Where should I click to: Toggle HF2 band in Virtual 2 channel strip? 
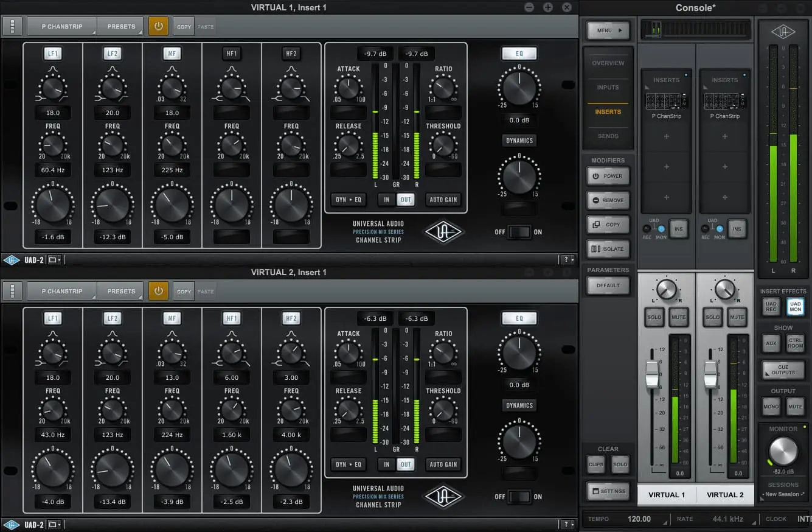[x=291, y=318]
